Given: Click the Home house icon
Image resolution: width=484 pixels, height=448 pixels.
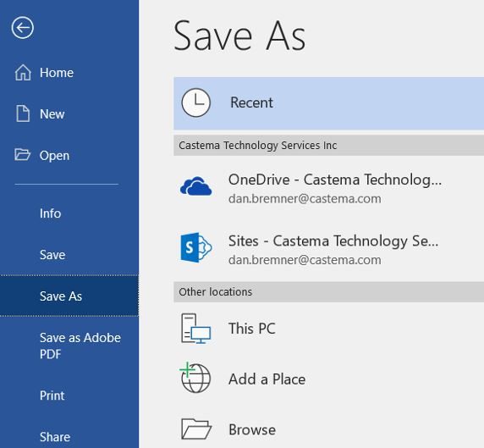Looking at the screenshot, I should click(x=23, y=73).
